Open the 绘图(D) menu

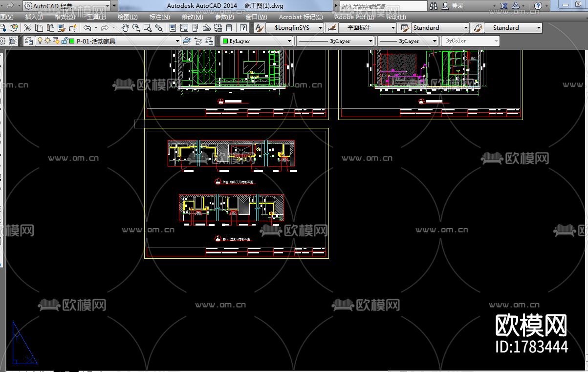pyautogui.click(x=127, y=17)
